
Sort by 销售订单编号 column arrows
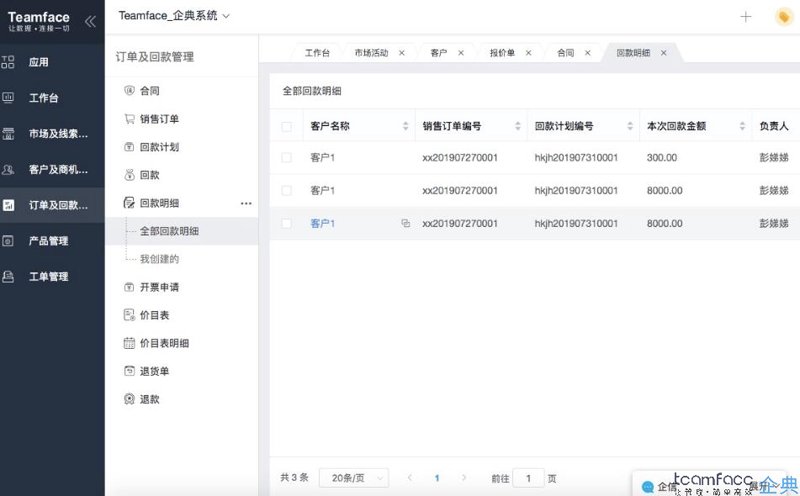(x=518, y=126)
